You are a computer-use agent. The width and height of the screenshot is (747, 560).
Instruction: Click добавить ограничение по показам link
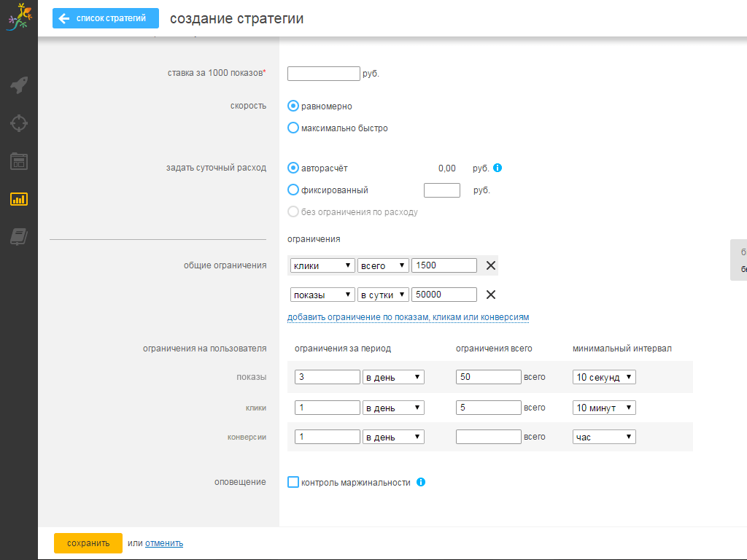408,317
